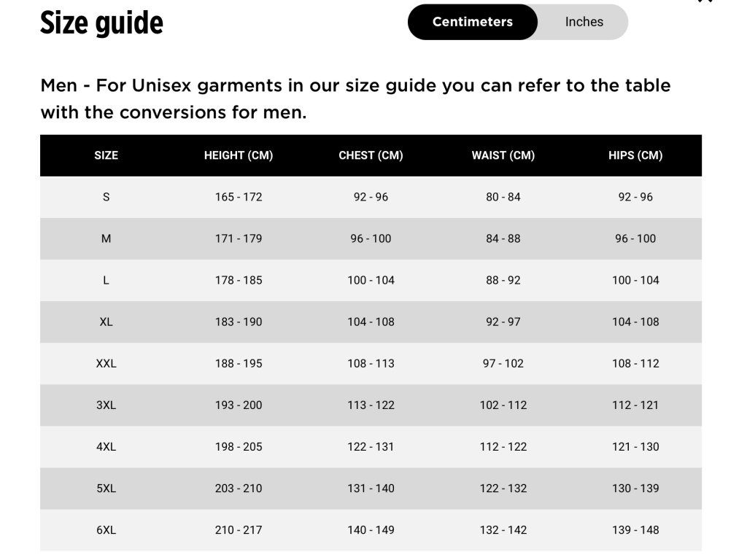Click the WAIST (CM) column header
This screenshot has width=747, height=560.
[x=503, y=155]
